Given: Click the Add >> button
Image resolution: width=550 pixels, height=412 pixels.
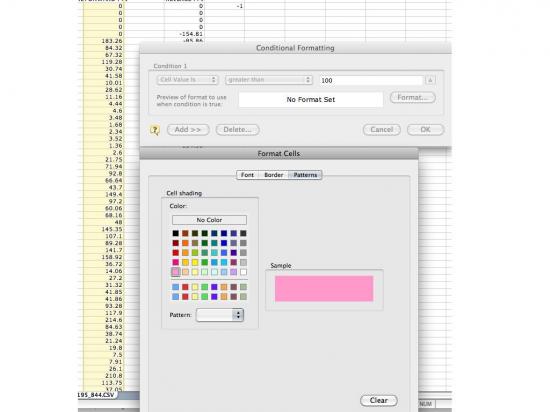Looking at the screenshot, I should coord(188,130).
